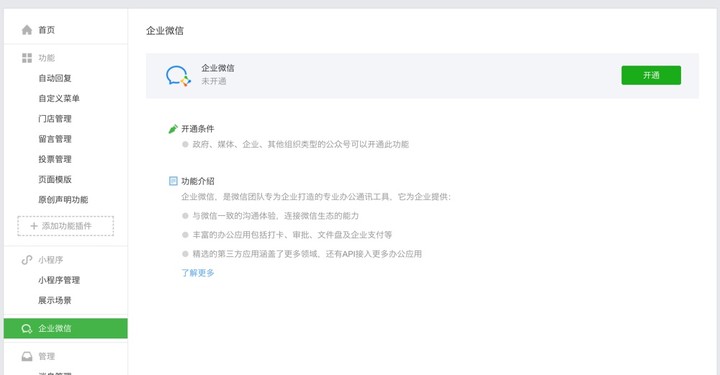Click the line 精选的第三方应用涵盖了更多领域

click(307, 254)
